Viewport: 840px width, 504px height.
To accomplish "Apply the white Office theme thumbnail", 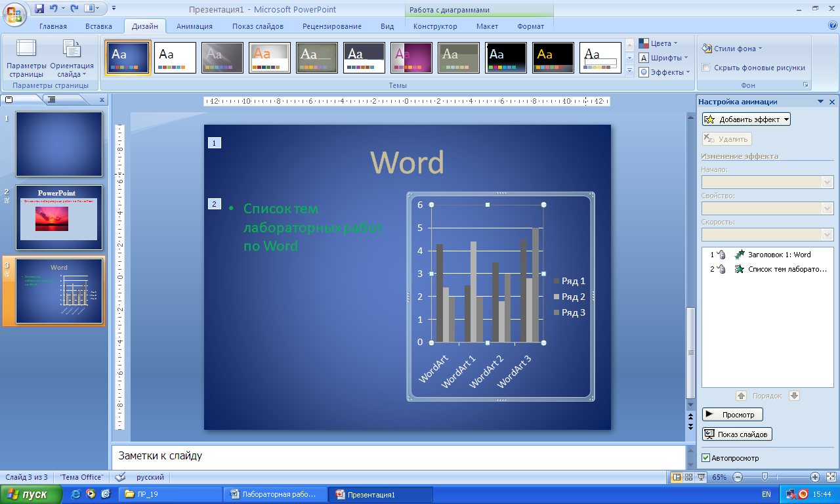I will coord(175,58).
